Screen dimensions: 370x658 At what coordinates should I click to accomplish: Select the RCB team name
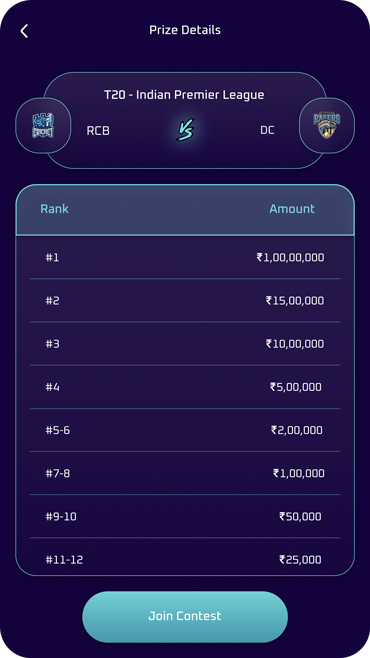(98, 131)
